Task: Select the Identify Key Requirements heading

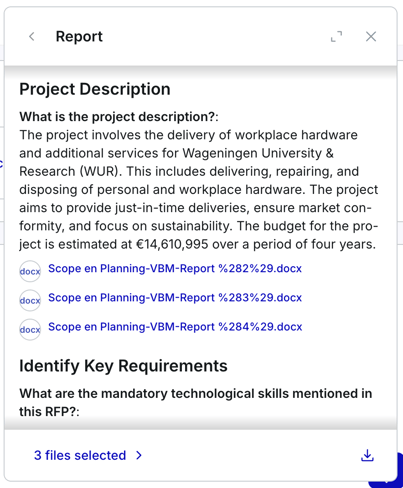Action: (x=123, y=366)
